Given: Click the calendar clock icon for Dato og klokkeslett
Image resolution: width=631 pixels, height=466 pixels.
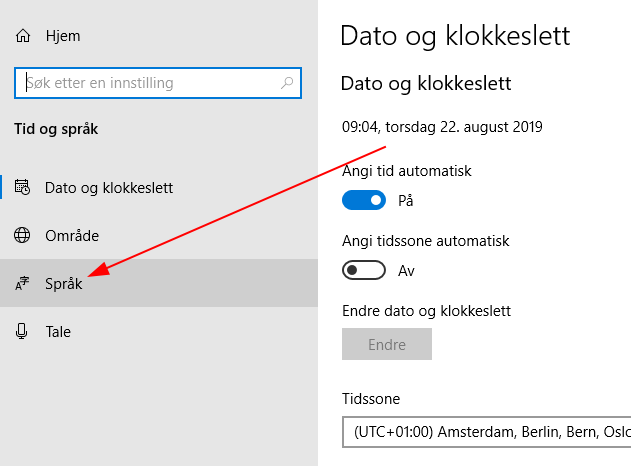Looking at the screenshot, I should click(x=22, y=187).
